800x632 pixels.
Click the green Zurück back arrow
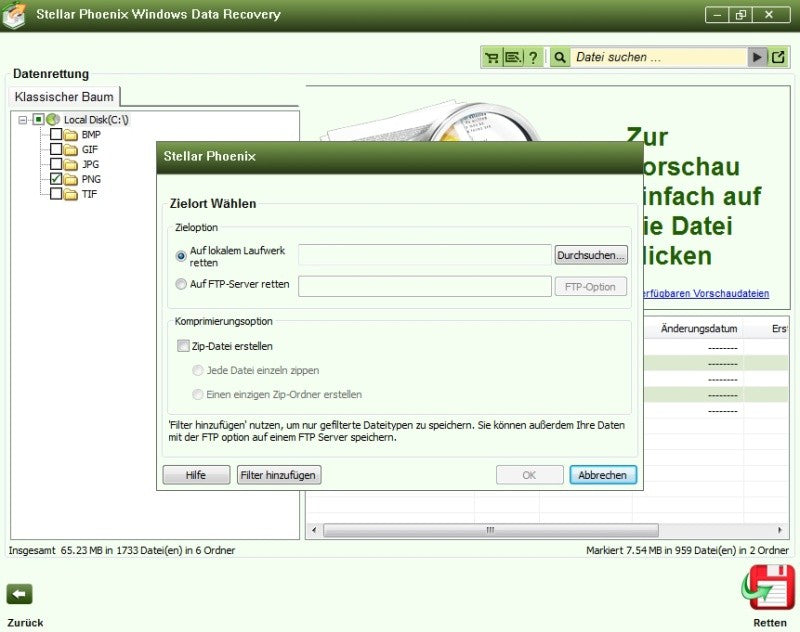[x=19, y=594]
